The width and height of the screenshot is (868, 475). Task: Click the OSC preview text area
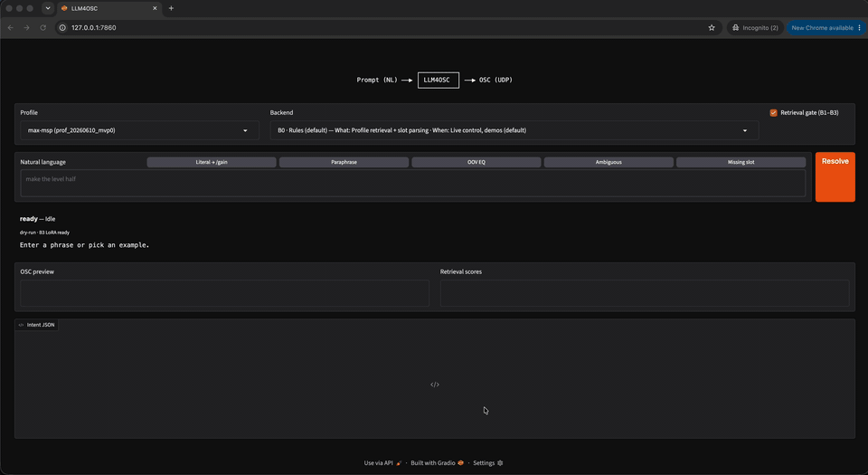tap(225, 293)
